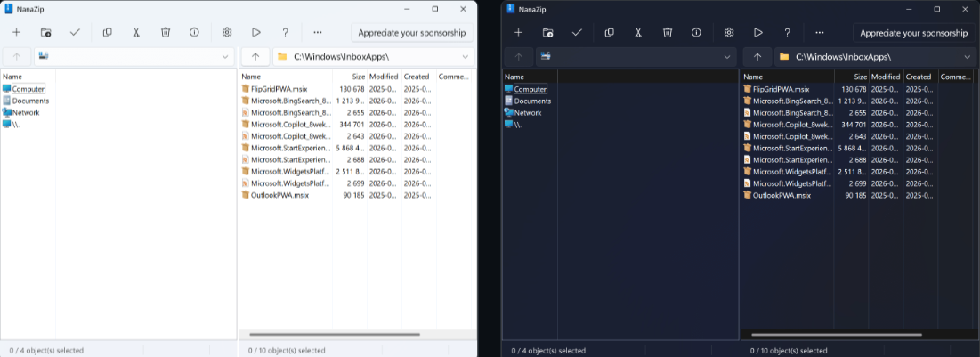Open the More (...) menu in light NanaZip toolbar

tap(318, 33)
